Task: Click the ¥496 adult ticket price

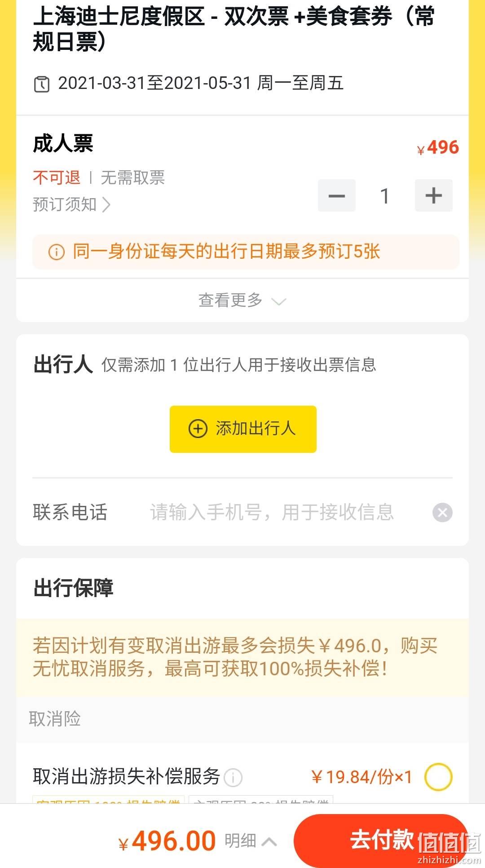Action: [438, 147]
